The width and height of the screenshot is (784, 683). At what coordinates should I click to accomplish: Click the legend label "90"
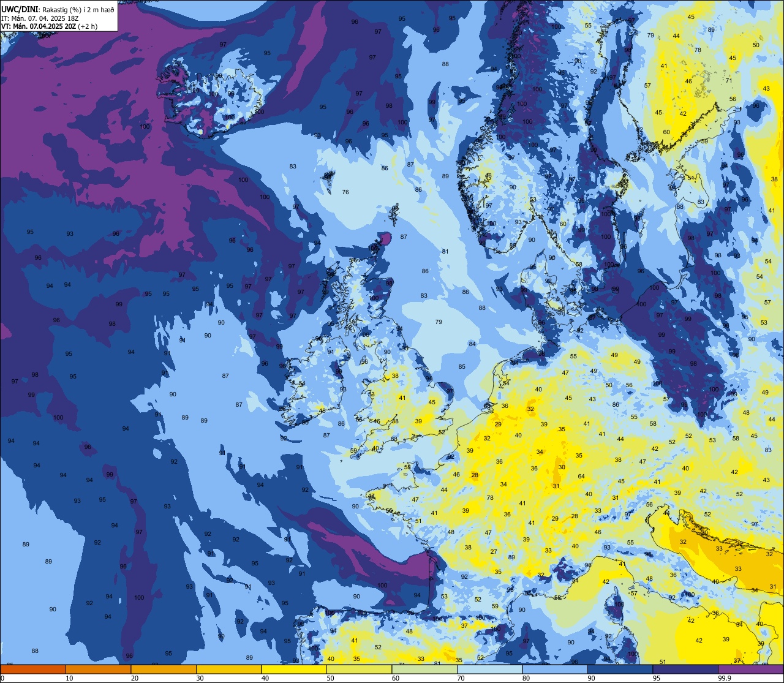(x=591, y=678)
